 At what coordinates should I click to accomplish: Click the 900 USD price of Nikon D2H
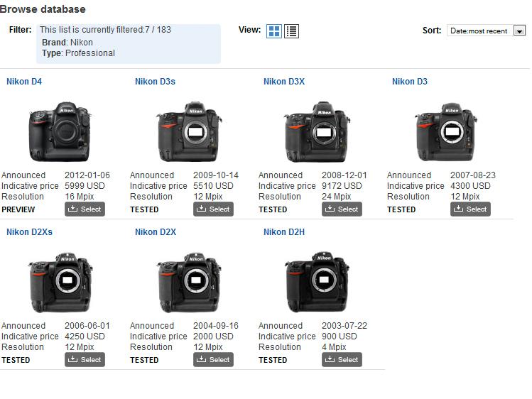tap(340, 337)
